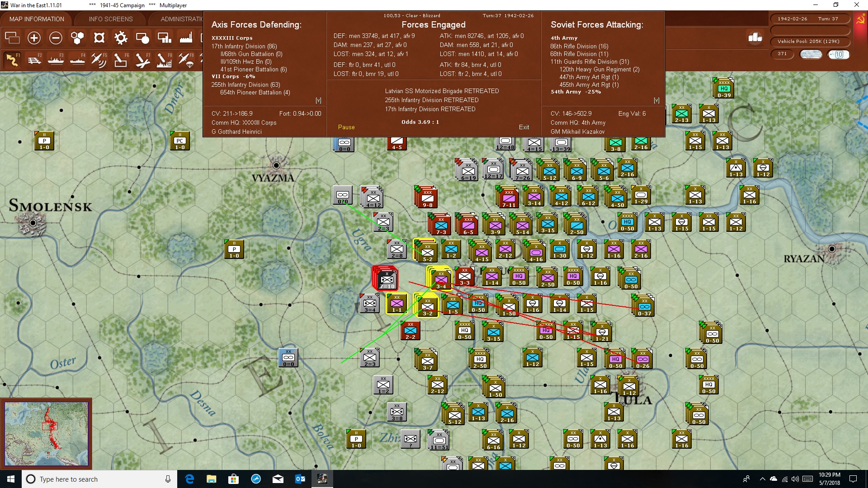The width and height of the screenshot is (868, 488).
Task: Select the F2 rail move mode
Action: click(34, 60)
